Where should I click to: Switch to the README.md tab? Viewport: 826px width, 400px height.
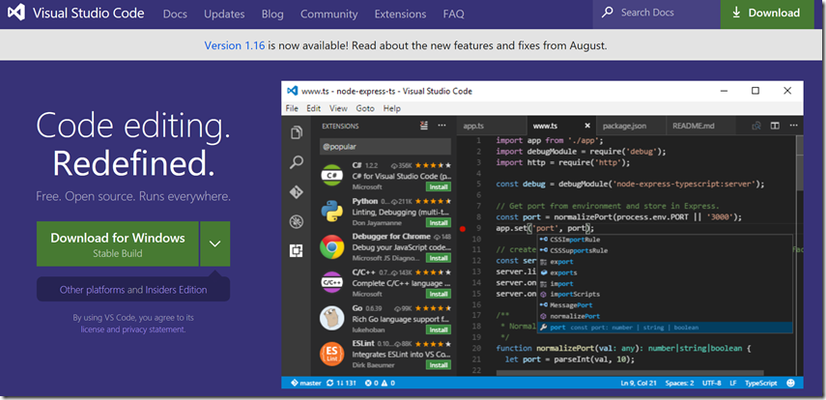click(x=700, y=126)
